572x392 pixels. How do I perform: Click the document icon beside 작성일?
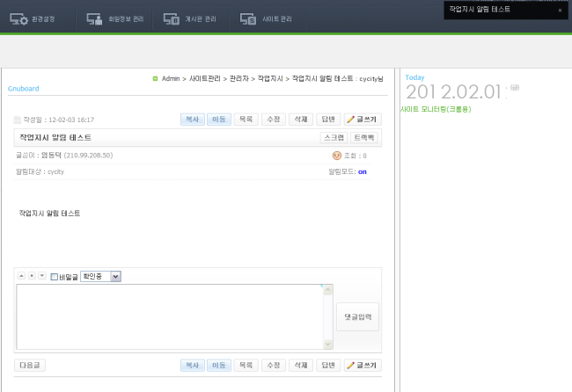17,120
